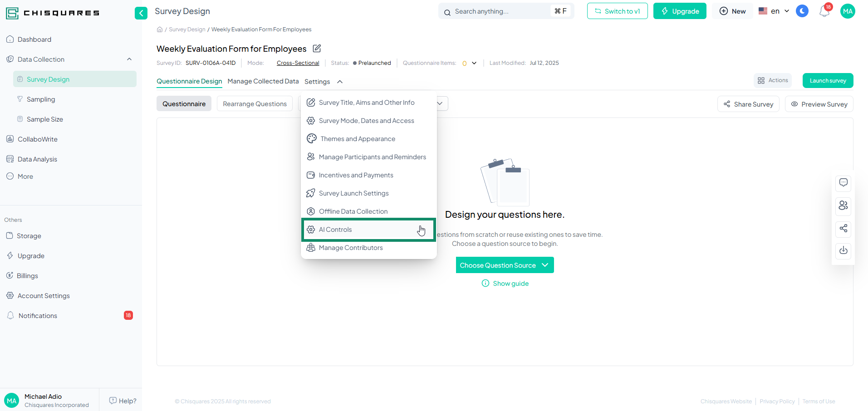The height and width of the screenshot is (411, 868).
Task: Open the notifications bell icon
Action: tap(824, 12)
